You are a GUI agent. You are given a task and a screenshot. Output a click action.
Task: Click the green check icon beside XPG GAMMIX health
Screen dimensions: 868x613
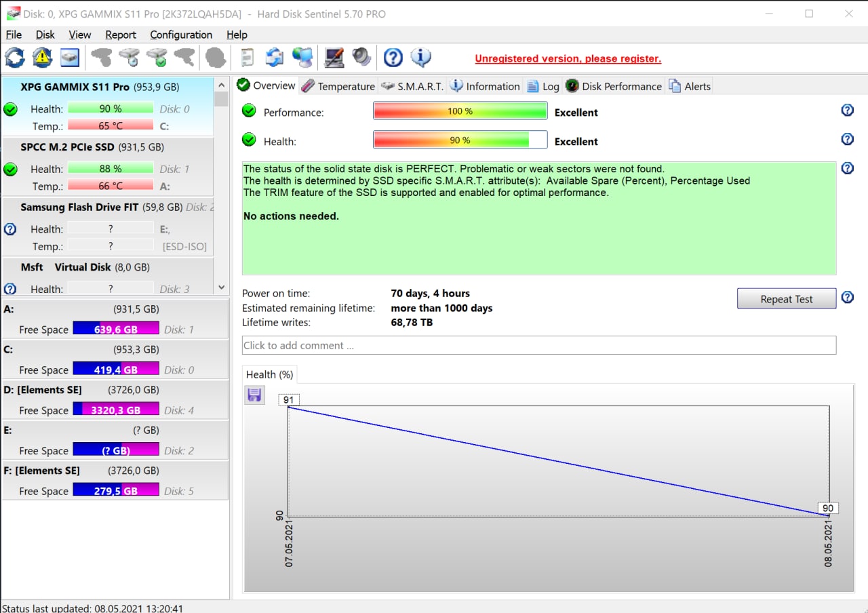10,109
